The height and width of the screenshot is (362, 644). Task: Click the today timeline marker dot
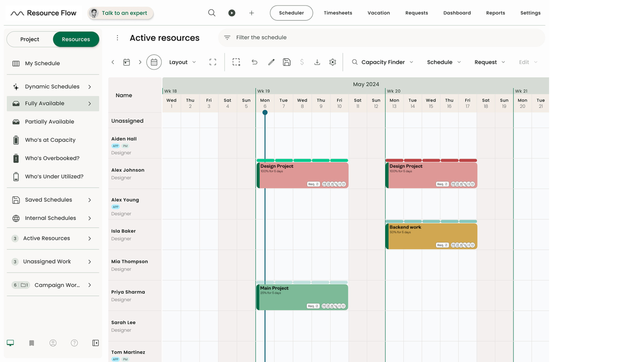click(x=265, y=113)
